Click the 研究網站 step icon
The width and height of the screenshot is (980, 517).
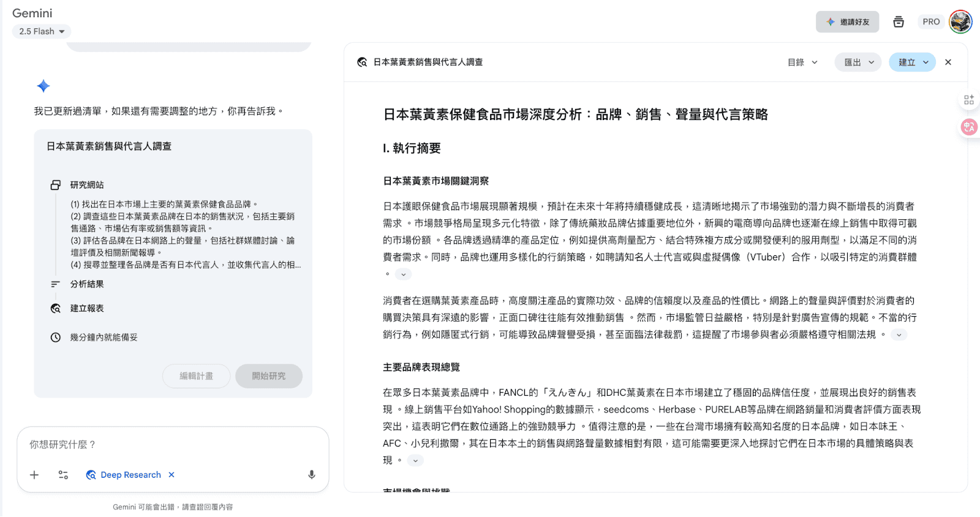click(56, 184)
